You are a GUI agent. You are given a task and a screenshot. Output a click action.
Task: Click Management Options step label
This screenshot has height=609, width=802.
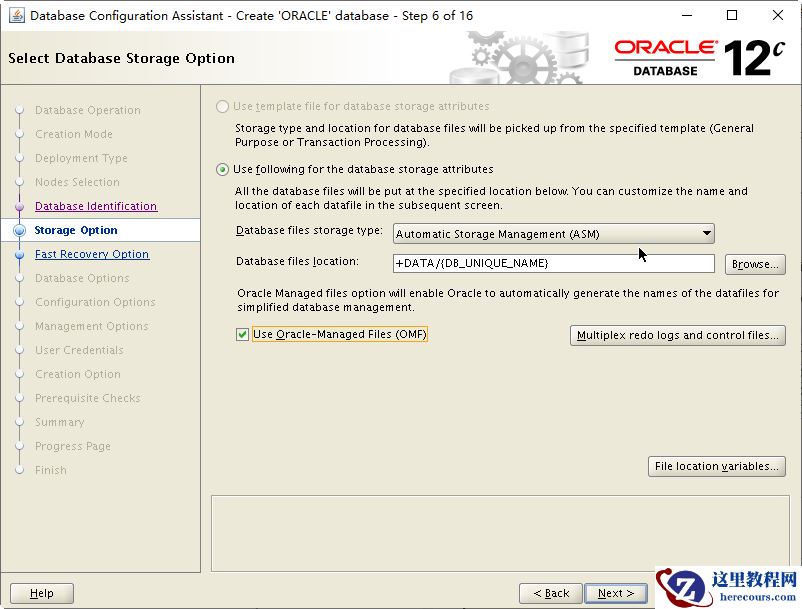[92, 326]
